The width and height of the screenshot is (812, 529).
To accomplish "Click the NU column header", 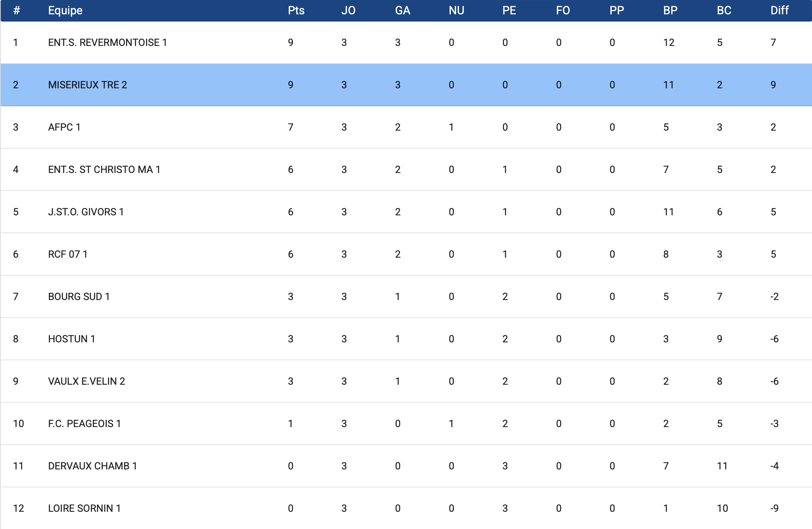I will [x=456, y=10].
